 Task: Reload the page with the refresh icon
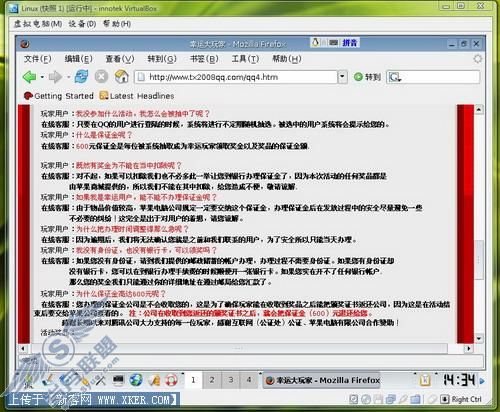pos(81,77)
